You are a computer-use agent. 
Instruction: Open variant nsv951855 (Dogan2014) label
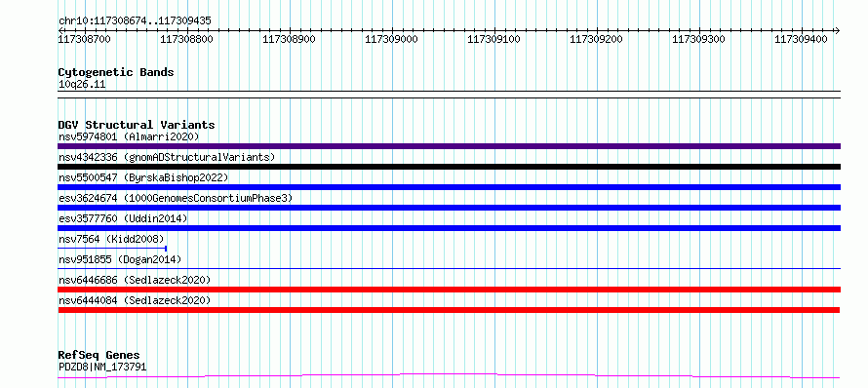120,259
